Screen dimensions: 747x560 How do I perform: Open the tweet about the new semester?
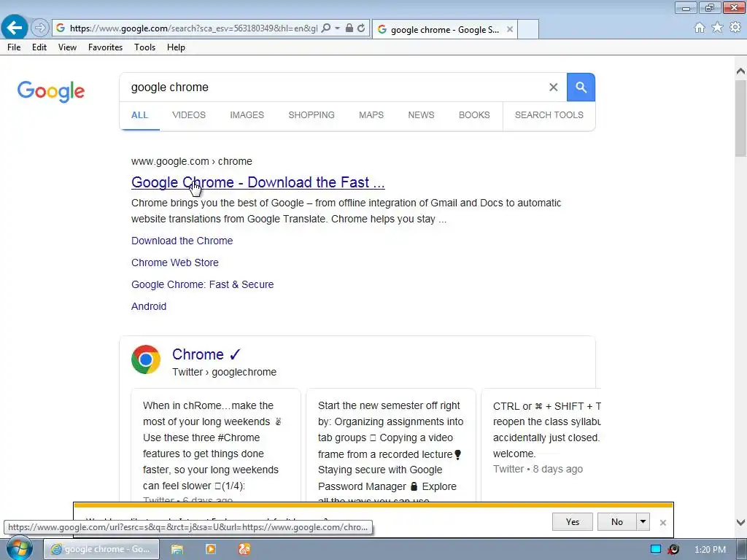(x=391, y=446)
